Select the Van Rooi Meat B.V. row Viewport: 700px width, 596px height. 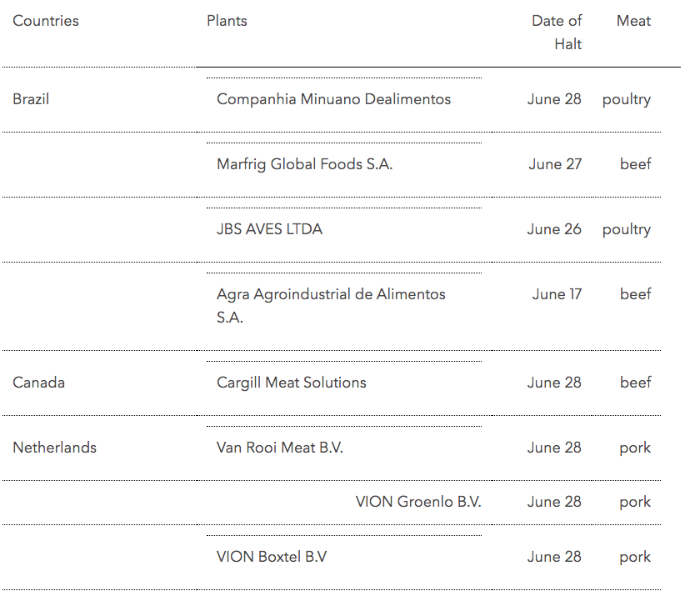pyautogui.click(x=279, y=448)
